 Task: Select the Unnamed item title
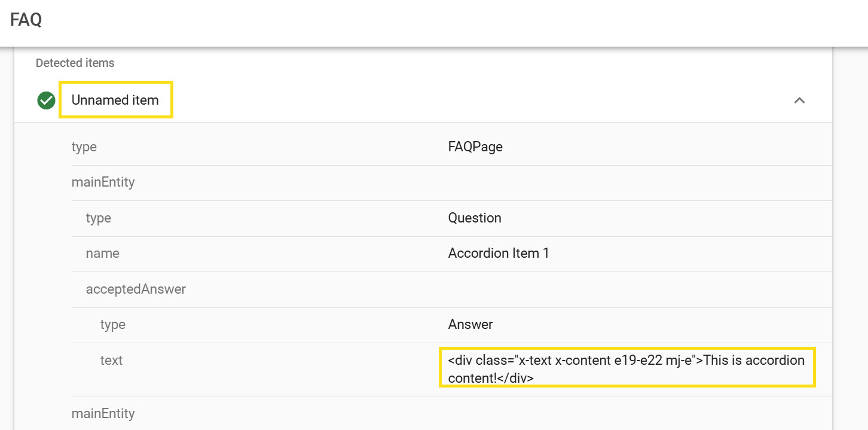click(115, 100)
